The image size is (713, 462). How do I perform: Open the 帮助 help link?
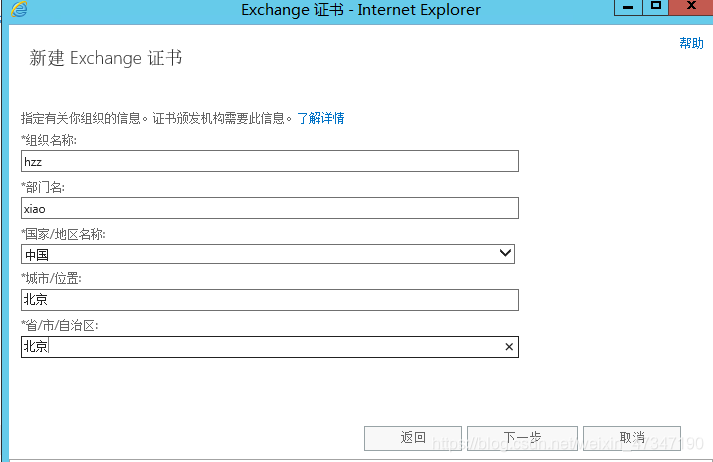click(691, 43)
